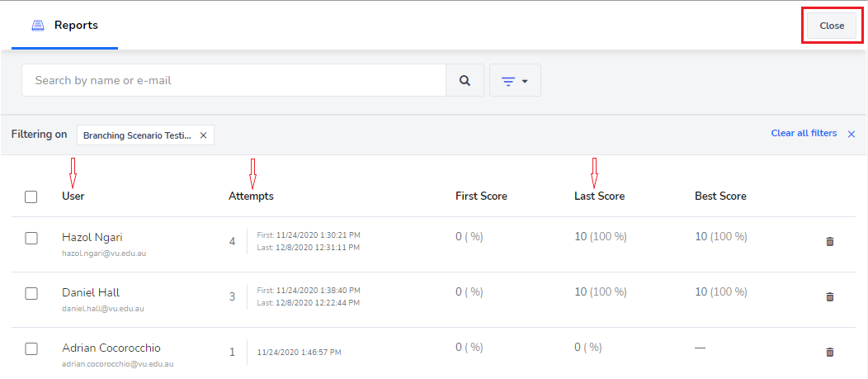Tick the checkbox for Daniel Hall
The height and width of the screenshot is (379, 868).
click(31, 294)
